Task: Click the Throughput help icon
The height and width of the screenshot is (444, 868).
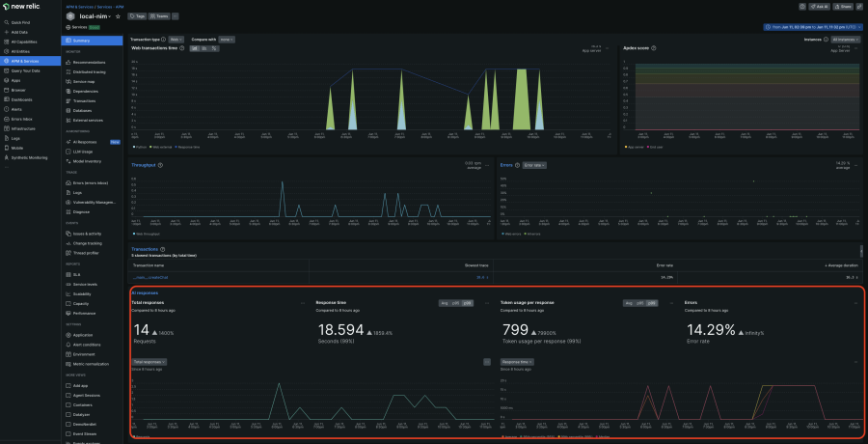Action: click(x=159, y=165)
